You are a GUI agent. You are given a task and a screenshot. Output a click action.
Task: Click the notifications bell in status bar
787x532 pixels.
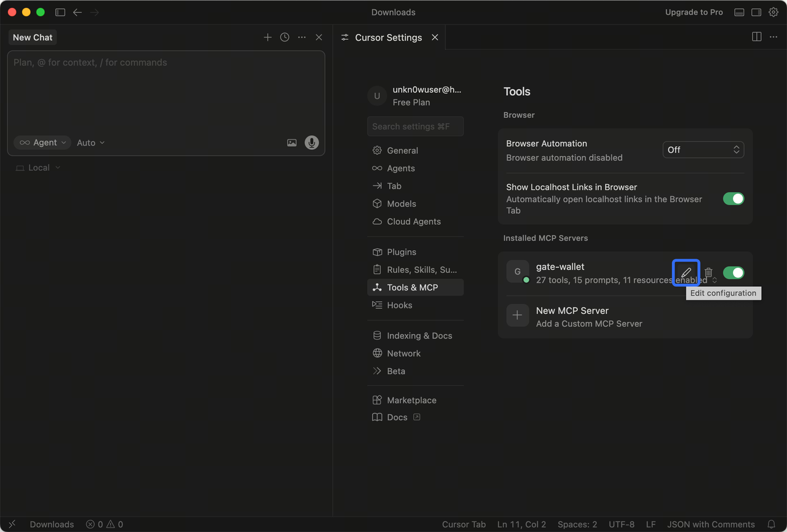tap(771, 524)
